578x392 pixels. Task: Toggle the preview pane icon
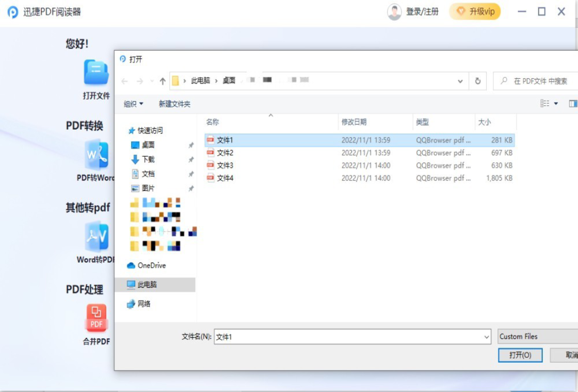point(572,103)
